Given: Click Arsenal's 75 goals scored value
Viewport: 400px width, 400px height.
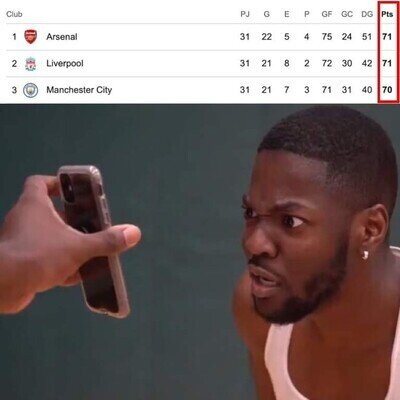Looking at the screenshot, I should 327,37.
